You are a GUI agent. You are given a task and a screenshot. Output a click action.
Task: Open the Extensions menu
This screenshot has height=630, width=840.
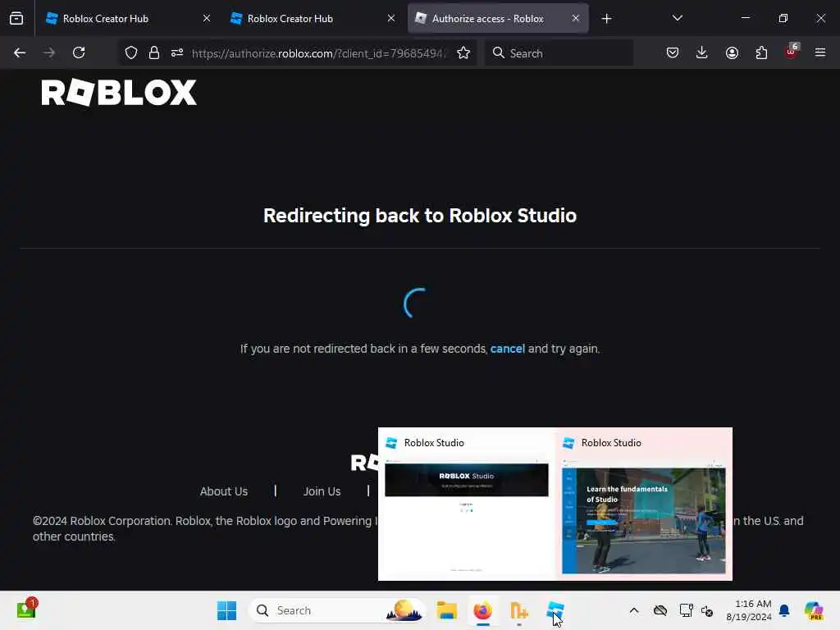coord(761,53)
